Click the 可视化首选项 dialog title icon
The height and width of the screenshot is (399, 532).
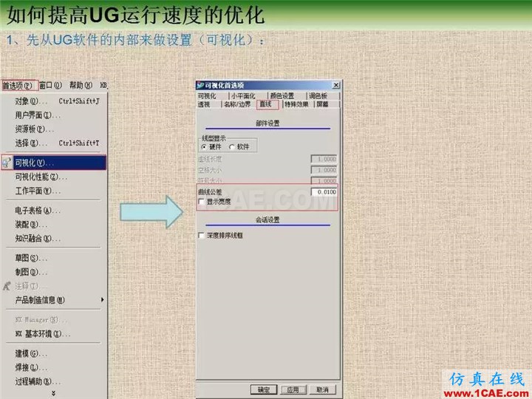coord(200,85)
